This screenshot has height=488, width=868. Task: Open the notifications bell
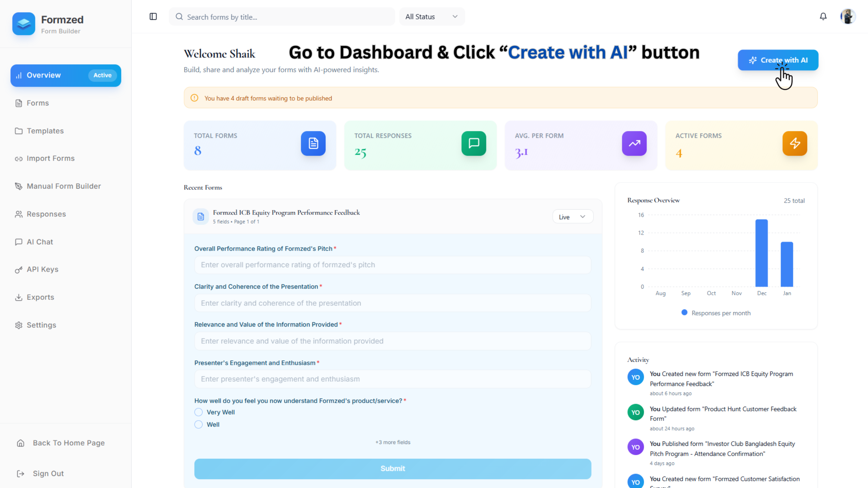click(823, 17)
